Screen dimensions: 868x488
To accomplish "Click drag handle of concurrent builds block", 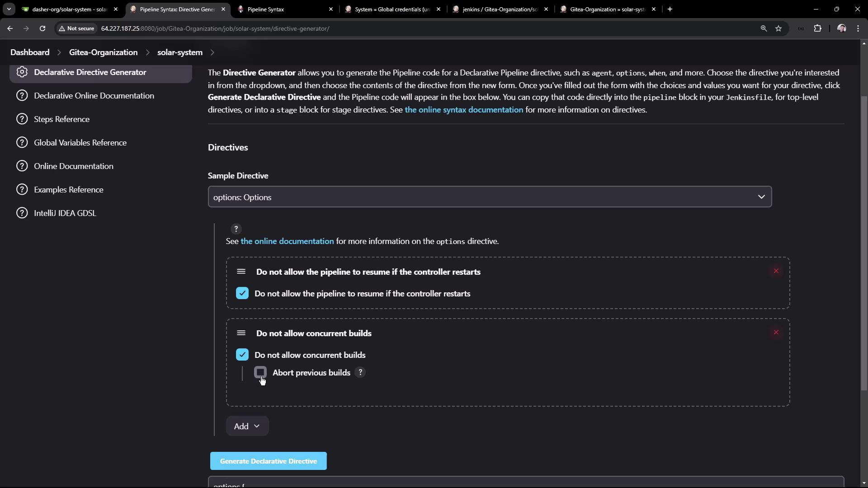I will pyautogui.click(x=241, y=333).
